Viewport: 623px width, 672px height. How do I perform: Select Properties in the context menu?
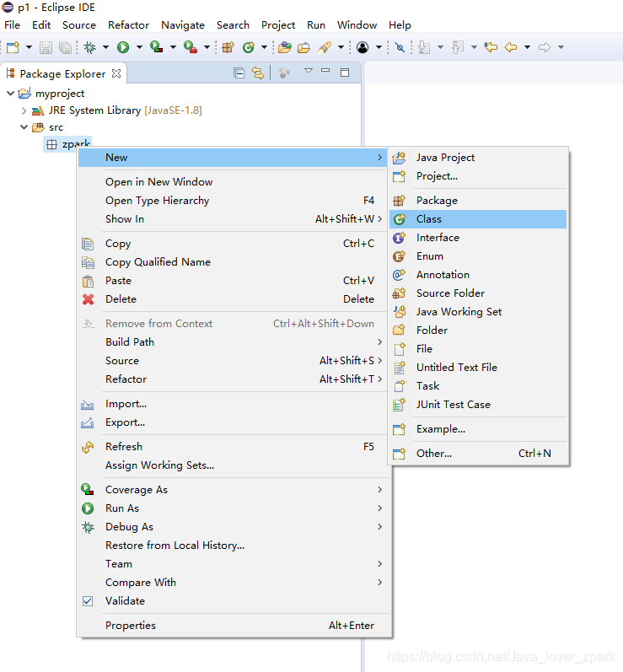pos(234,626)
